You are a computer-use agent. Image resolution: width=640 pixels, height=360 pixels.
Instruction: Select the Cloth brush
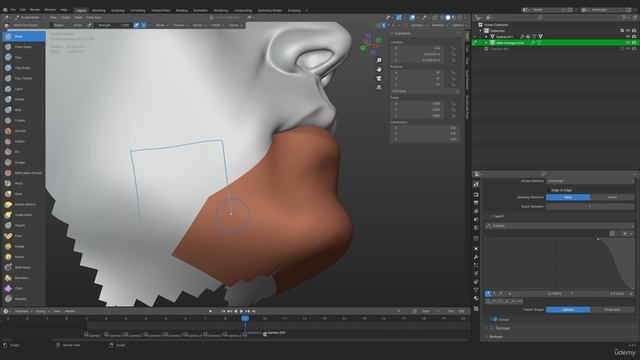pyautogui.click(x=24, y=289)
